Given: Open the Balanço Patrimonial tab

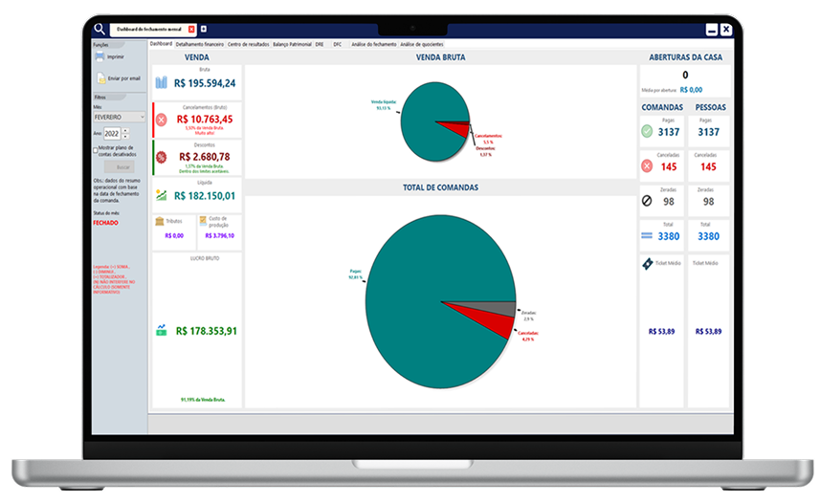Looking at the screenshot, I should pos(292,44).
